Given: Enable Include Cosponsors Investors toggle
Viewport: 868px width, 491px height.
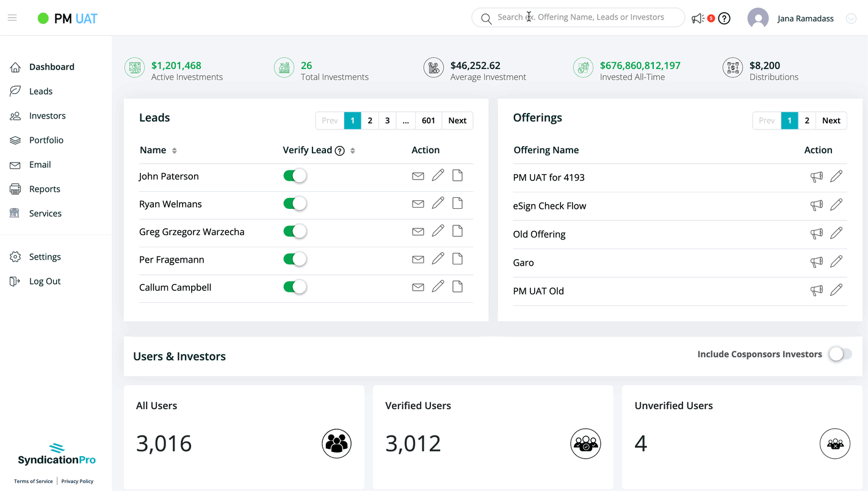Looking at the screenshot, I should 839,354.
